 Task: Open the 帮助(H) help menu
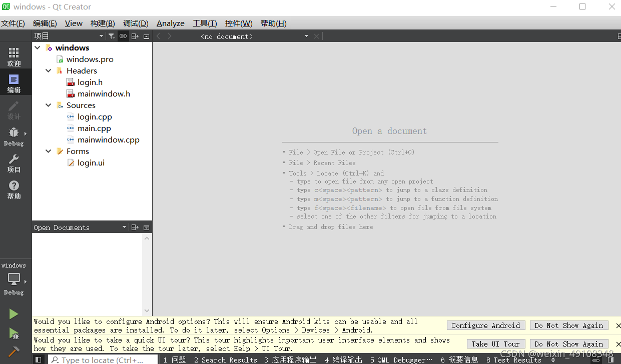(274, 23)
